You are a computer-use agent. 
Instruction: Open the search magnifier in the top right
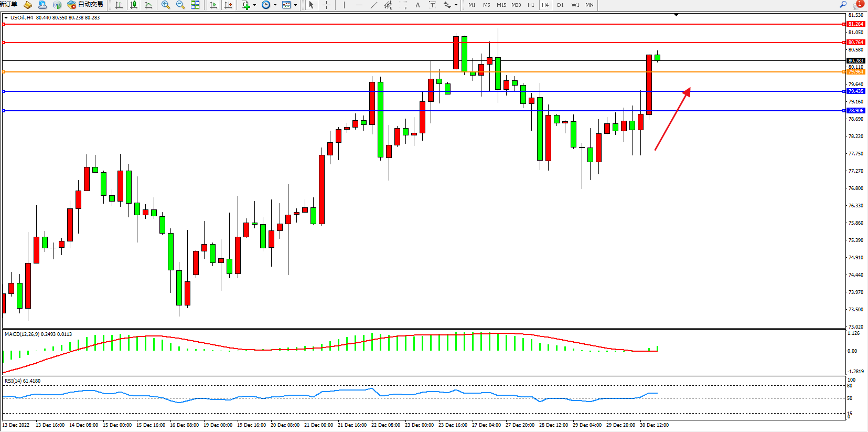(843, 4)
